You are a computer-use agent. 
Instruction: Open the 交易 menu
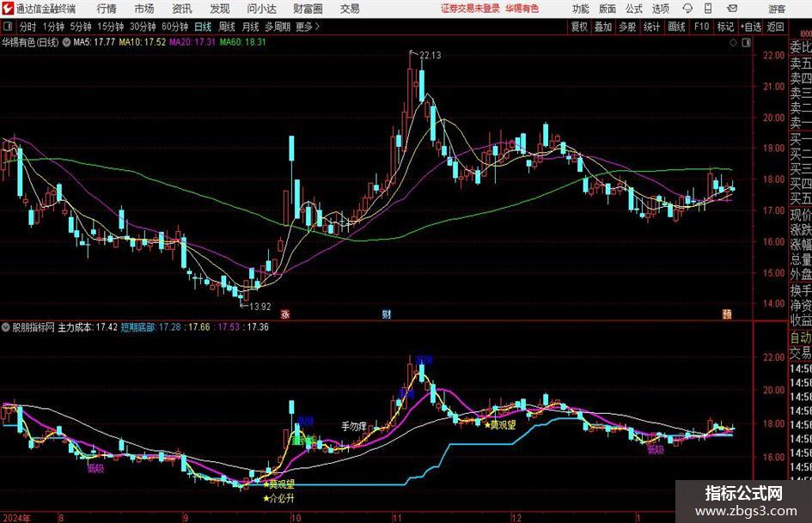click(x=350, y=9)
